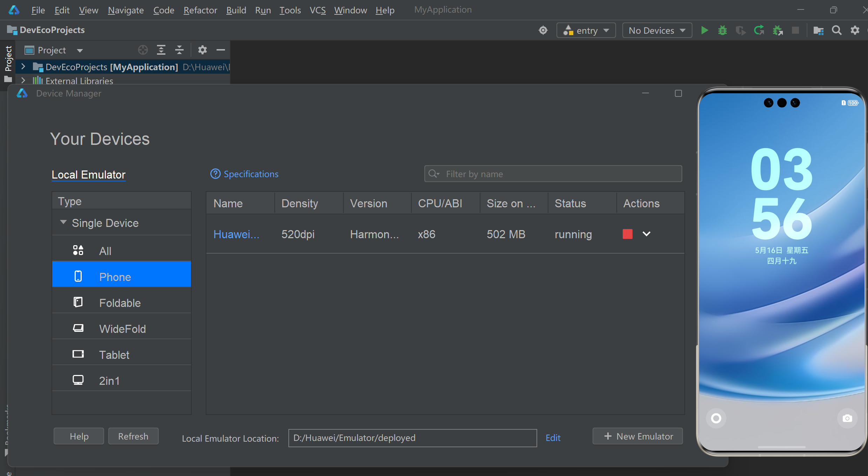The width and height of the screenshot is (868, 476).
Task: Click the green Run entry button
Action: [x=704, y=31]
